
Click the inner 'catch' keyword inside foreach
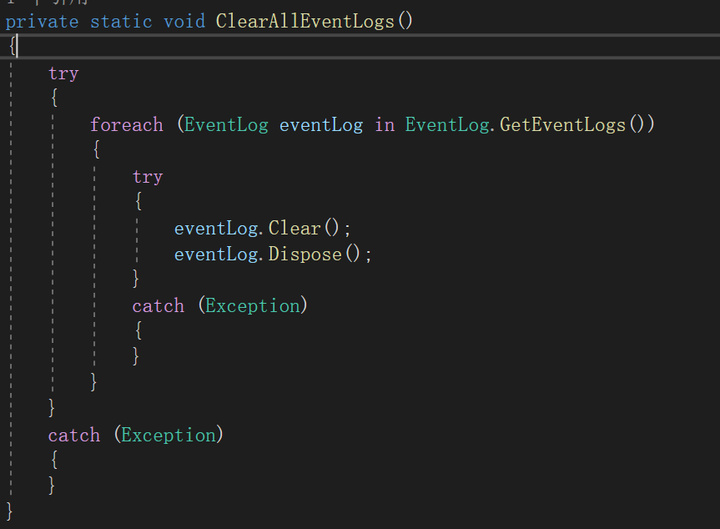[x=158, y=306]
